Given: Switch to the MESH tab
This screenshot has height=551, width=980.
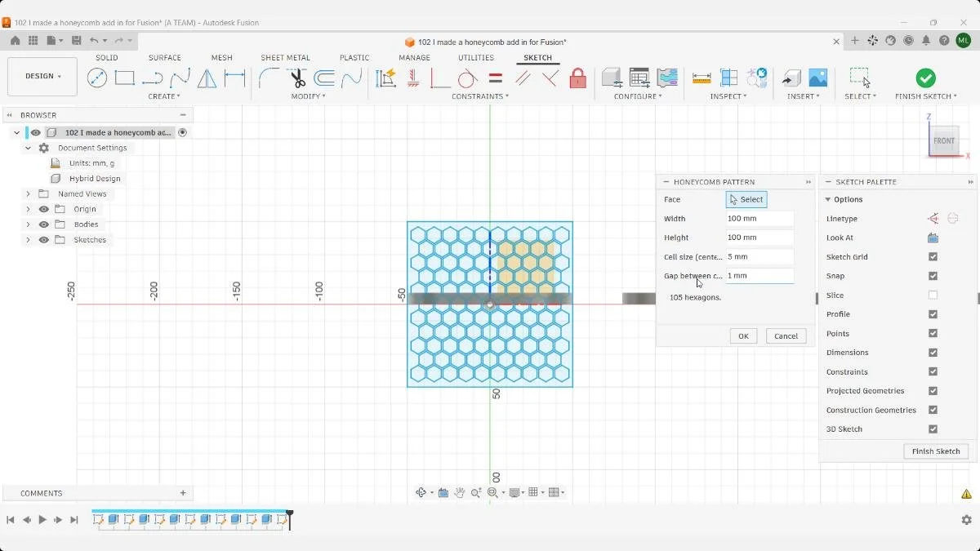Looking at the screenshot, I should (x=222, y=58).
